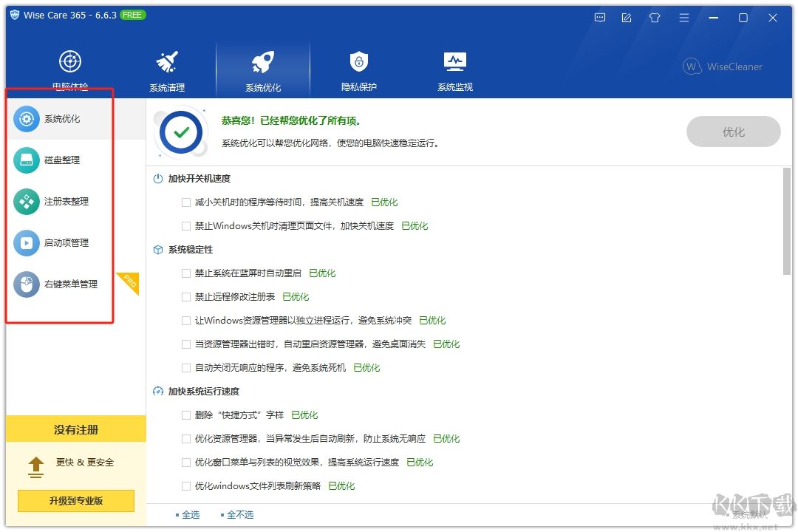798x532 pixels.
Task: Toggle checkbox 自动关闭无响应的程序
Action: point(186,368)
